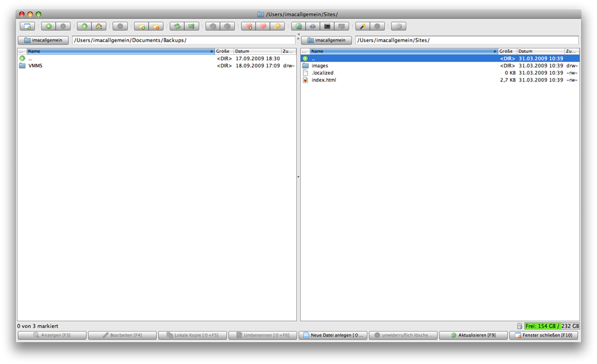The image size is (597, 364).
Task: Sort right panel by Datum column
Action: (540, 51)
